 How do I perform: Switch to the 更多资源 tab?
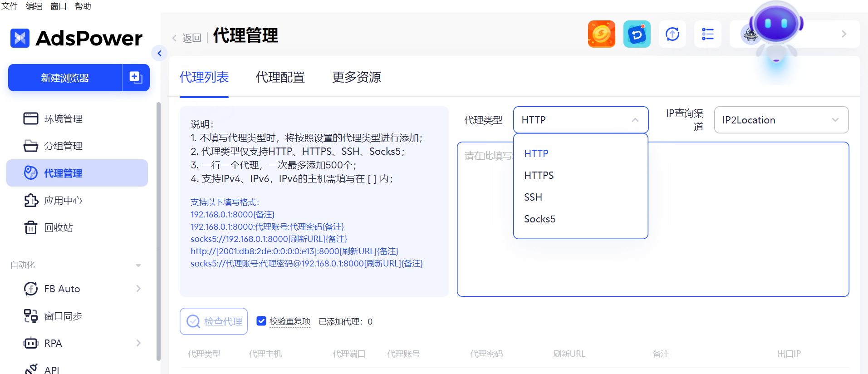(x=357, y=77)
